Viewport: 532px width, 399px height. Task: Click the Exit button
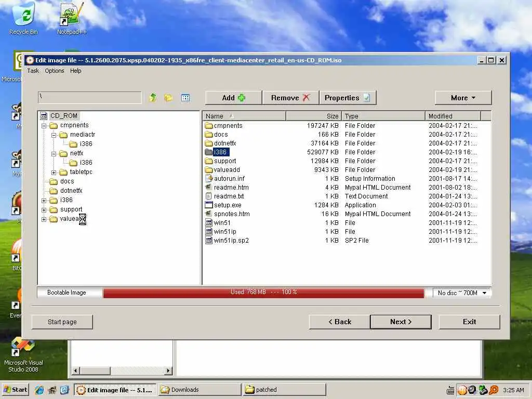coord(469,322)
